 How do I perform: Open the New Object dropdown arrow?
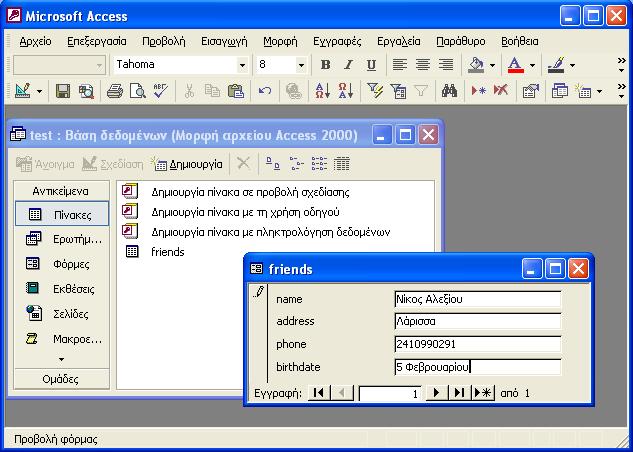tap(599, 92)
